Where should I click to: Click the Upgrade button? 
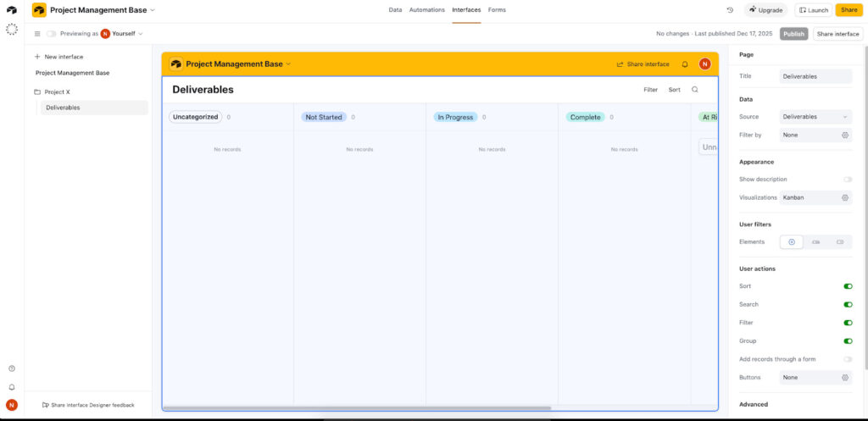[x=765, y=10]
